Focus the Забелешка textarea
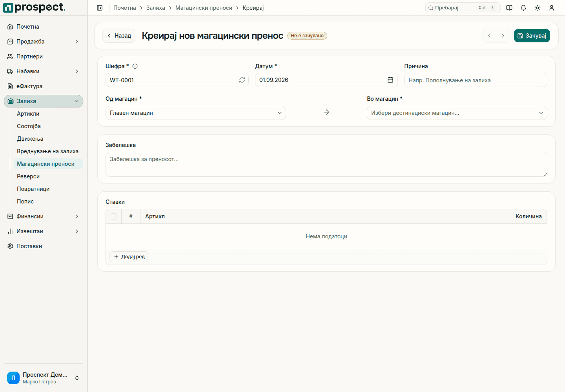 326,164
